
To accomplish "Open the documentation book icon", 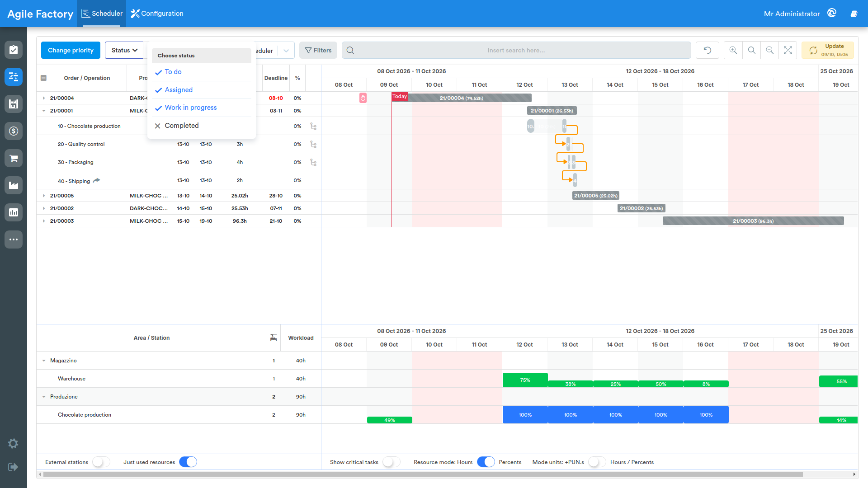I will (854, 14).
